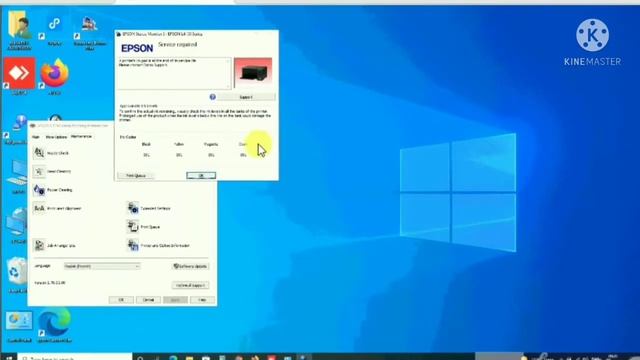Click blue help icon beside Support button

point(213,97)
